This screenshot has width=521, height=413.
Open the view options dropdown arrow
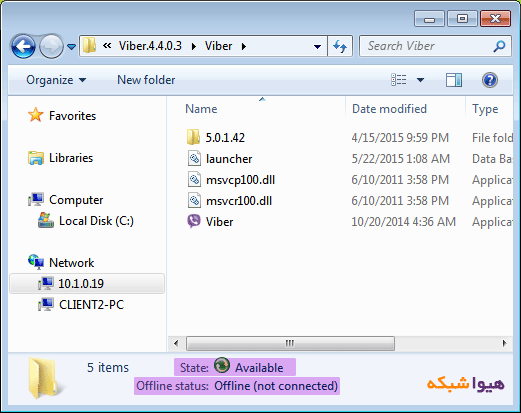pyautogui.click(x=421, y=80)
